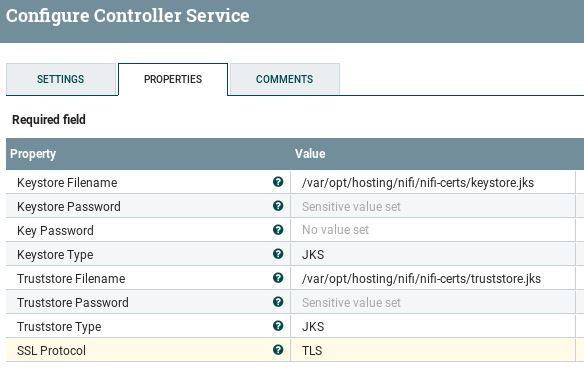Select the Truststore Filename property name
This screenshot has height=368, width=584.
tap(71, 279)
